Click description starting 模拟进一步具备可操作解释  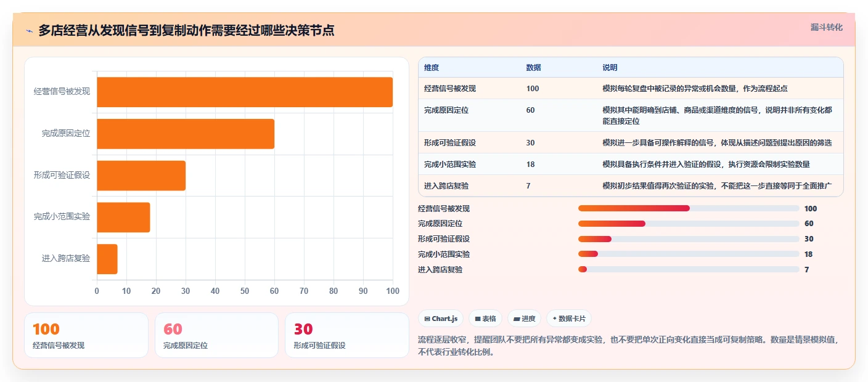717,143
